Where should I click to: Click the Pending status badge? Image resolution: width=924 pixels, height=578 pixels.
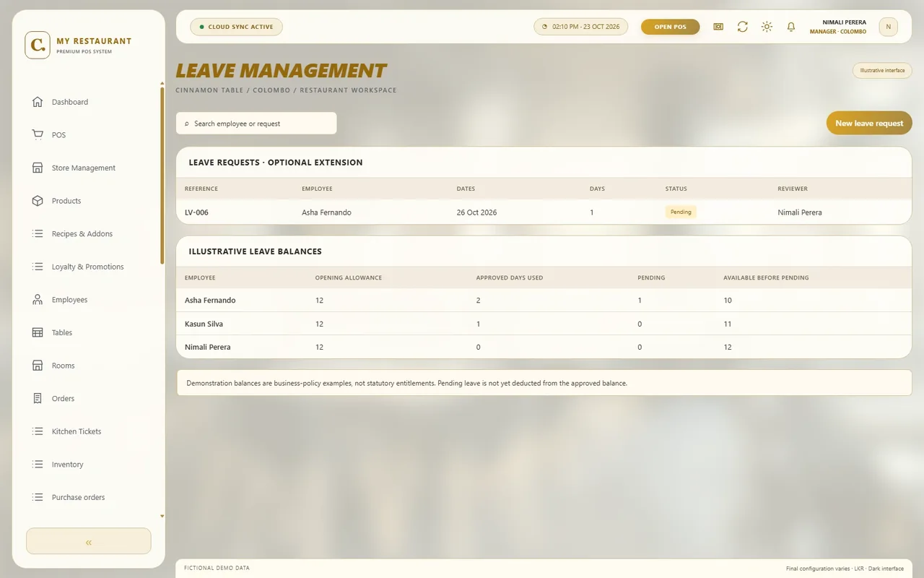pyautogui.click(x=681, y=212)
